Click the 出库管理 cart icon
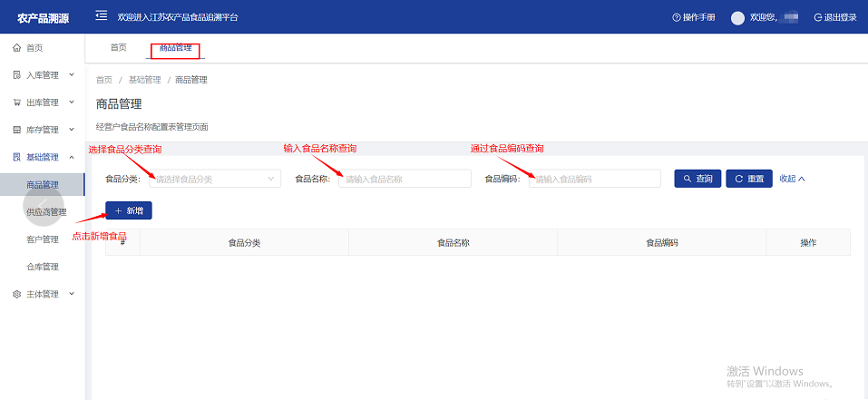 pyautogui.click(x=16, y=102)
